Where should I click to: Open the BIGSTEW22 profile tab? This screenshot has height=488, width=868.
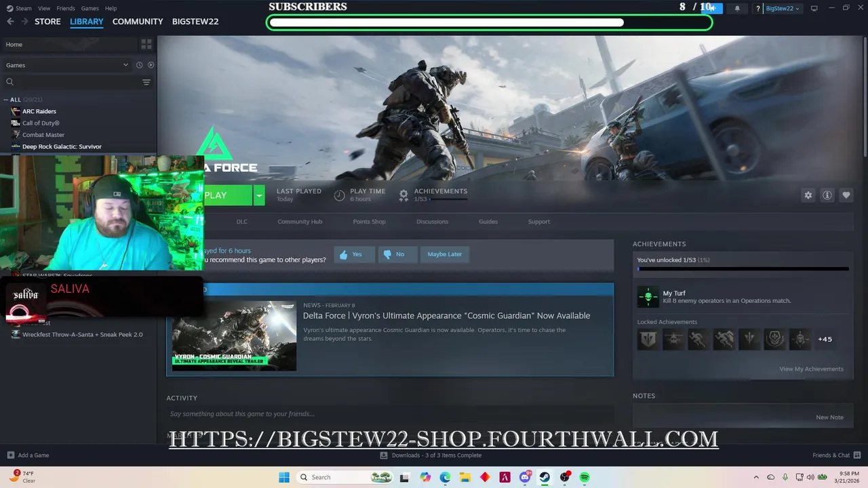[x=195, y=22]
